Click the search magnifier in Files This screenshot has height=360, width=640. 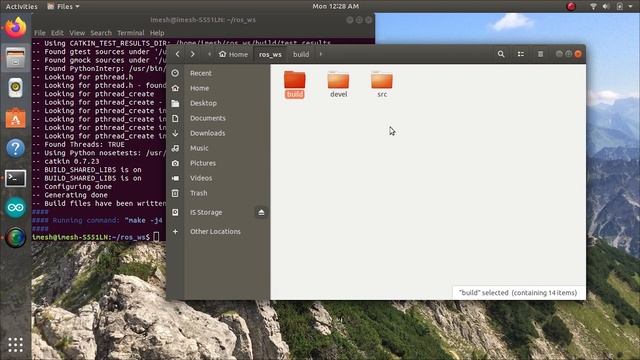click(x=501, y=54)
